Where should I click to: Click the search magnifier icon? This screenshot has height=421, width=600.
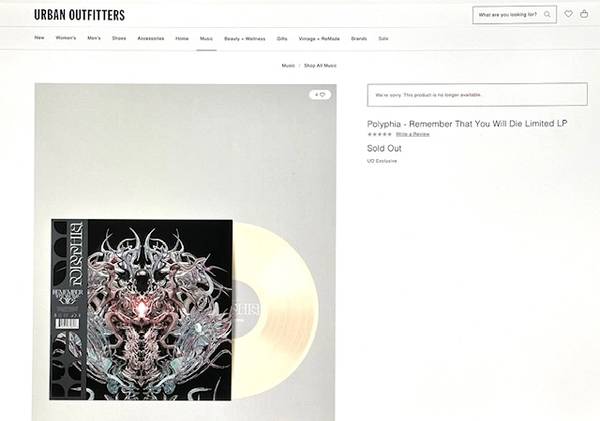point(547,15)
